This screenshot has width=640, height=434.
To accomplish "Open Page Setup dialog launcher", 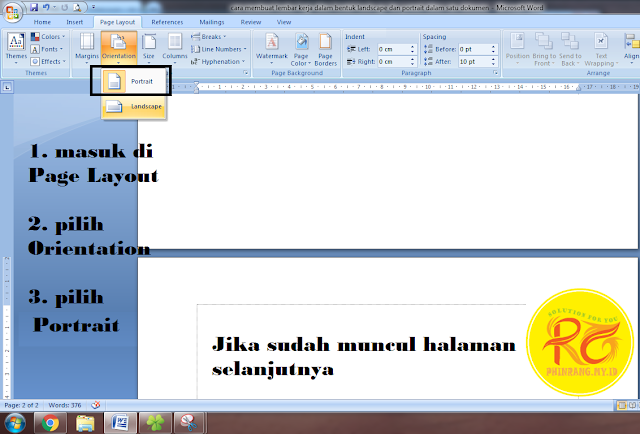I will 246,73.
